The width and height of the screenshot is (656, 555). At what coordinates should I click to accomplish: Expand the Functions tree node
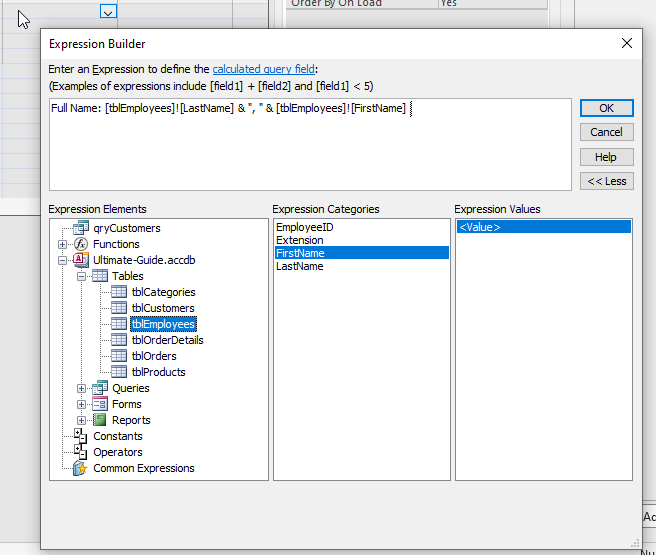coord(63,244)
